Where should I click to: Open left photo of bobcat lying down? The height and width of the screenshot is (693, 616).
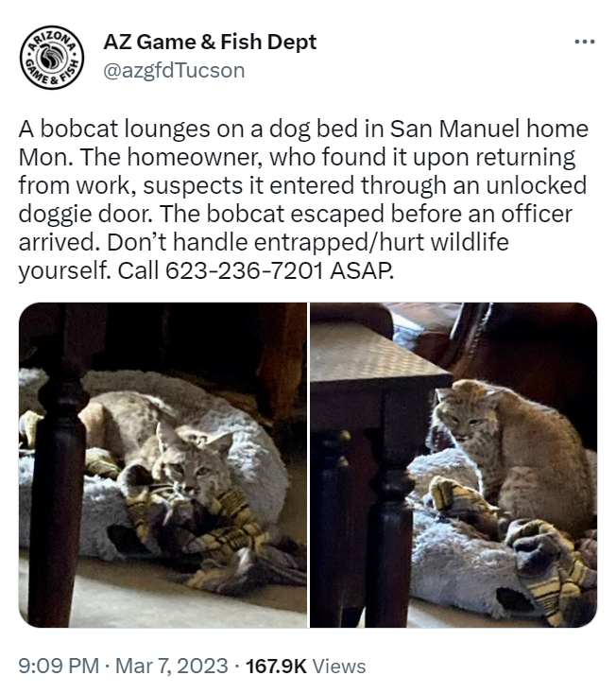tap(163, 465)
